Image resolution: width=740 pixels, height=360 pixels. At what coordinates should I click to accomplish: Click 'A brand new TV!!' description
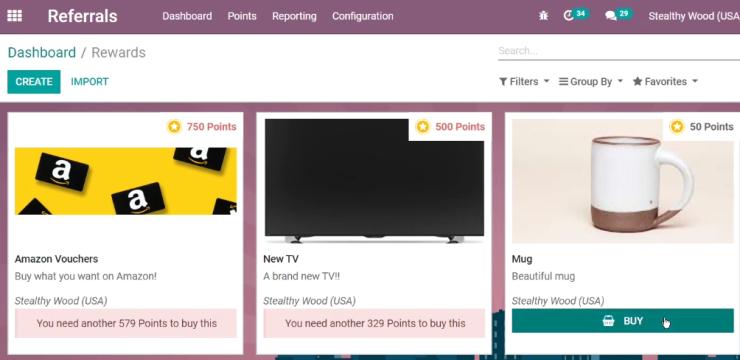tap(302, 276)
